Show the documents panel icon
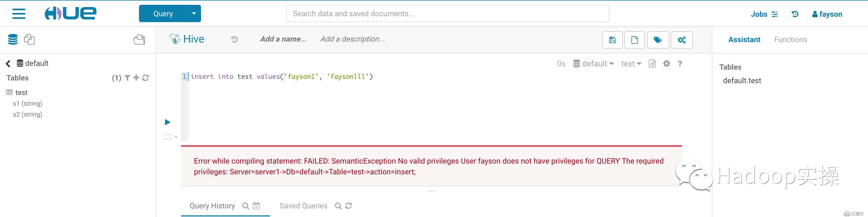 click(29, 39)
